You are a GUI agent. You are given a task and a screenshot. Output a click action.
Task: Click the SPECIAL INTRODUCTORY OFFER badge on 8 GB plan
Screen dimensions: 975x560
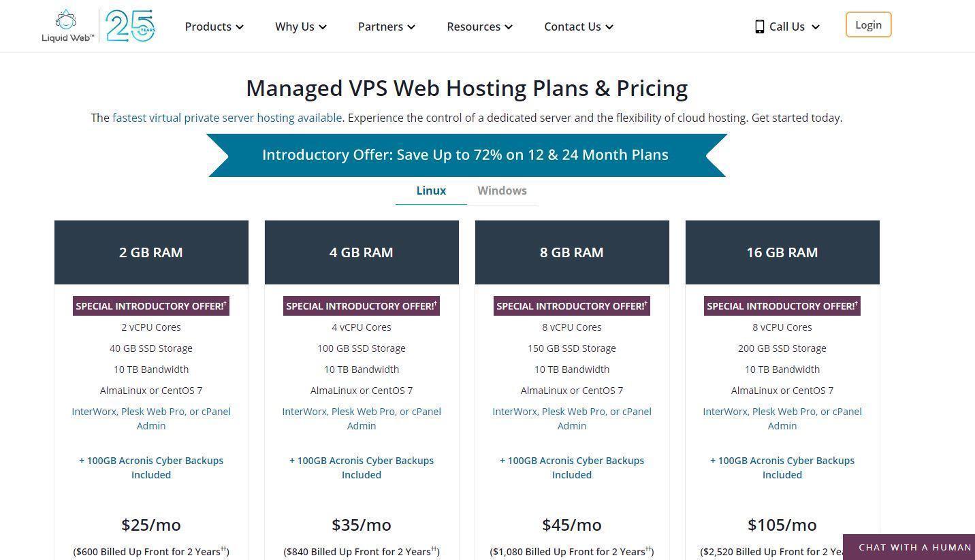tap(571, 306)
